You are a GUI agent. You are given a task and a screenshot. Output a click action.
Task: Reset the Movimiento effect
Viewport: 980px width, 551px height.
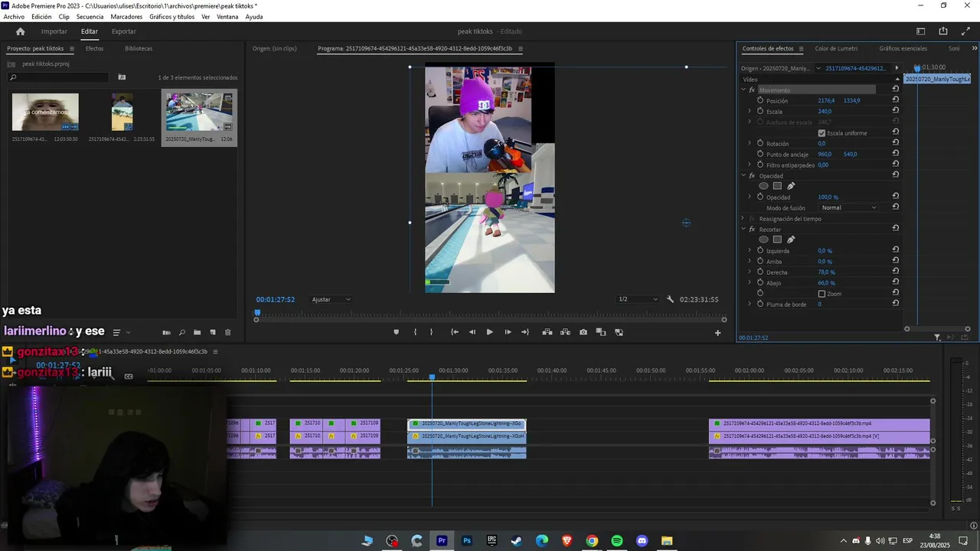[x=896, y=90]
